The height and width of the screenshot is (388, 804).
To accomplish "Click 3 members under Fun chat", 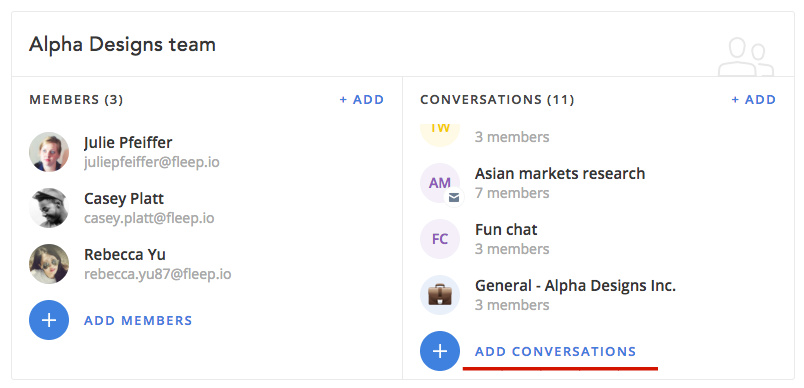I will pyautogui.click(x=512, y=249).
